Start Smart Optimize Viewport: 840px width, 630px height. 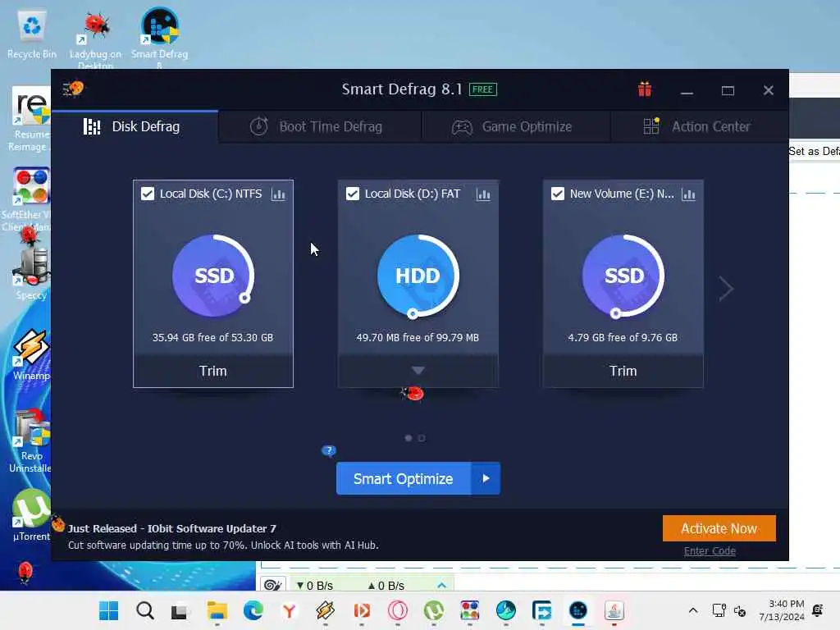[404, 478]
